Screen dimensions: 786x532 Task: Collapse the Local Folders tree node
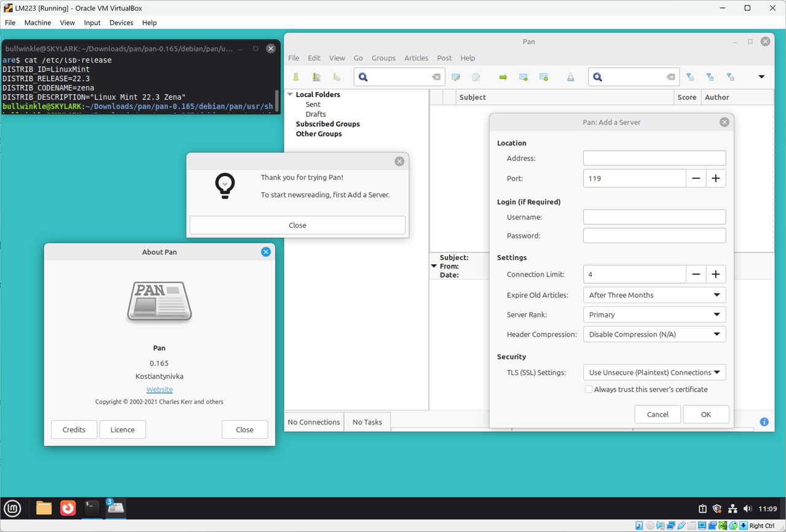pyautogui.click(x=290, y=95)
